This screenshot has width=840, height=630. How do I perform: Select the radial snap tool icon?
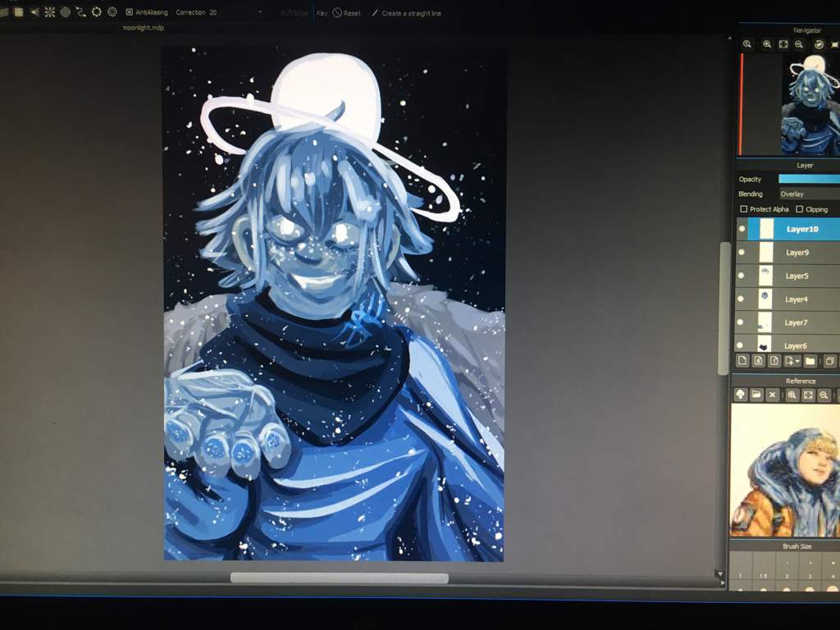coord(50,11)
